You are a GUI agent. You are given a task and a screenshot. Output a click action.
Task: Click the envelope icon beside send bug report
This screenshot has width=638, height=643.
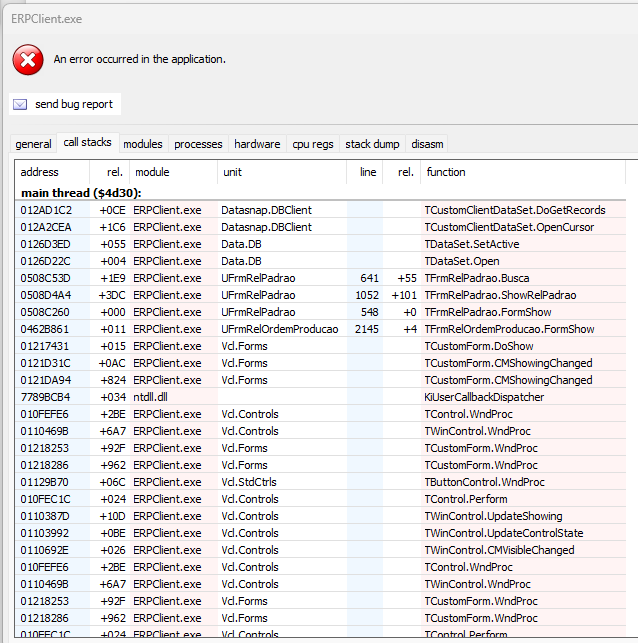point(20,104)
